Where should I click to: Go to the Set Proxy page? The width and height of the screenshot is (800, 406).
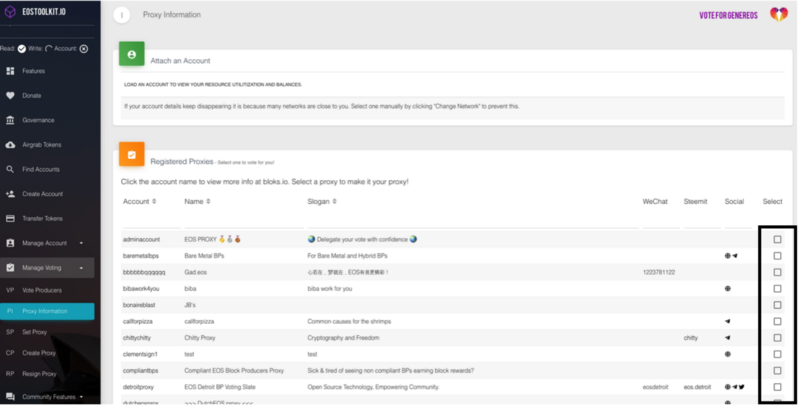(35, 331)
